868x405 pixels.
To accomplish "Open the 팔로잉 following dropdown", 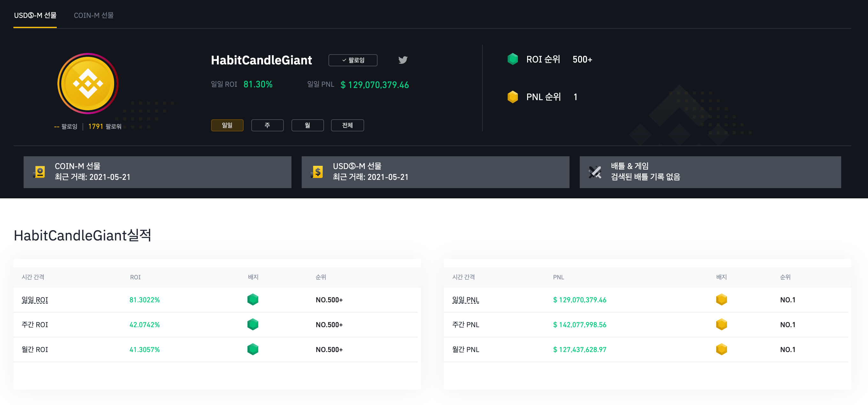I will pyautogui.click(x=353, y=60).
